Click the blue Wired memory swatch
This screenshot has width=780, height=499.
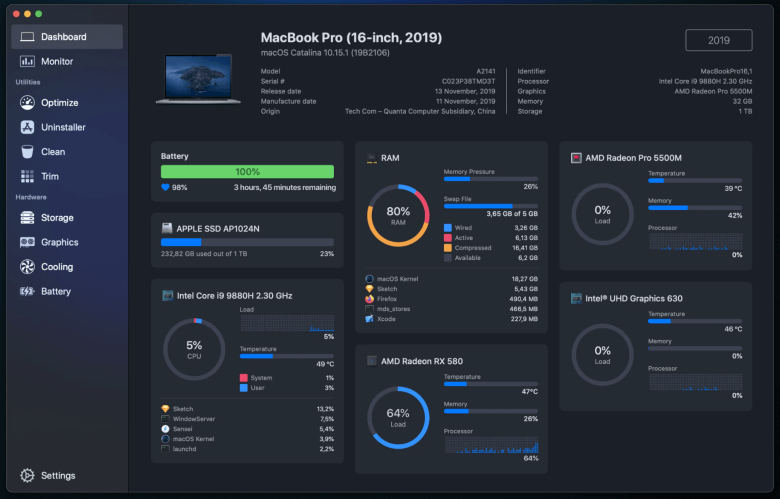pyautogui.click(x=448, y=228)
